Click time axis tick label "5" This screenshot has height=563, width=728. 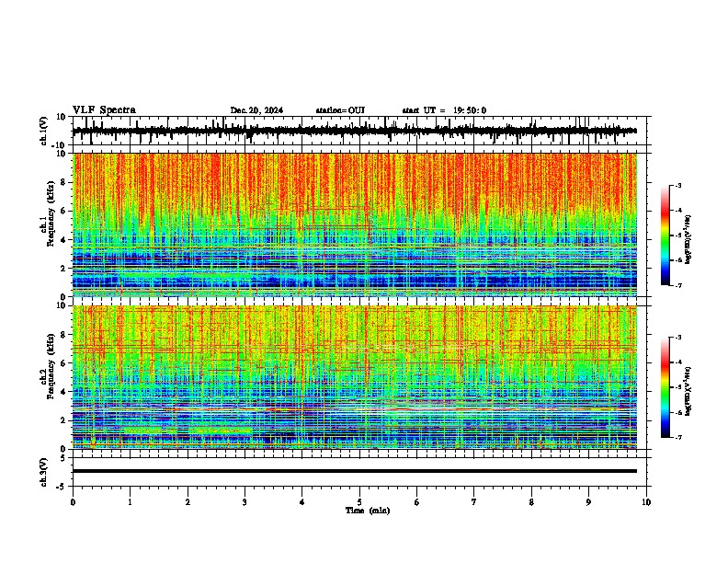pos(359,502)
